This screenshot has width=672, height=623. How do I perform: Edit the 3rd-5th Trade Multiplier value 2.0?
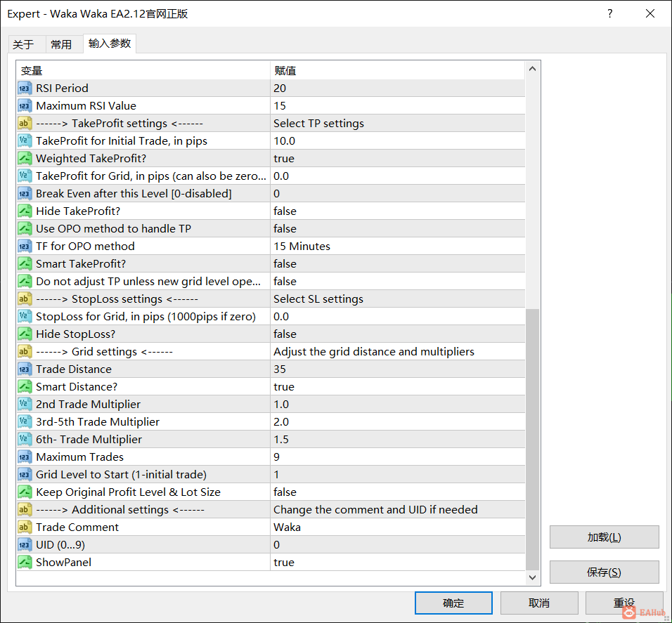(x=398, y=421)
